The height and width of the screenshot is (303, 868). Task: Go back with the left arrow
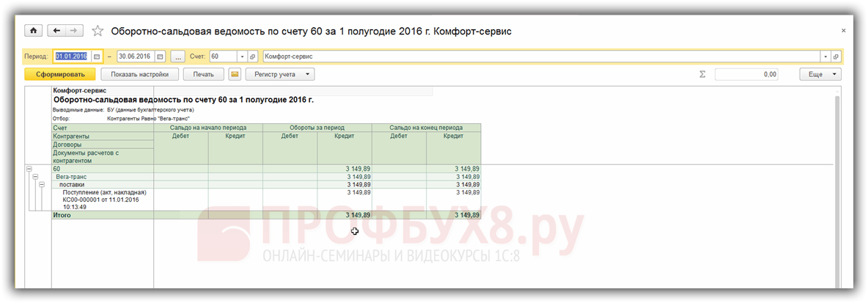tap(56, 31)
